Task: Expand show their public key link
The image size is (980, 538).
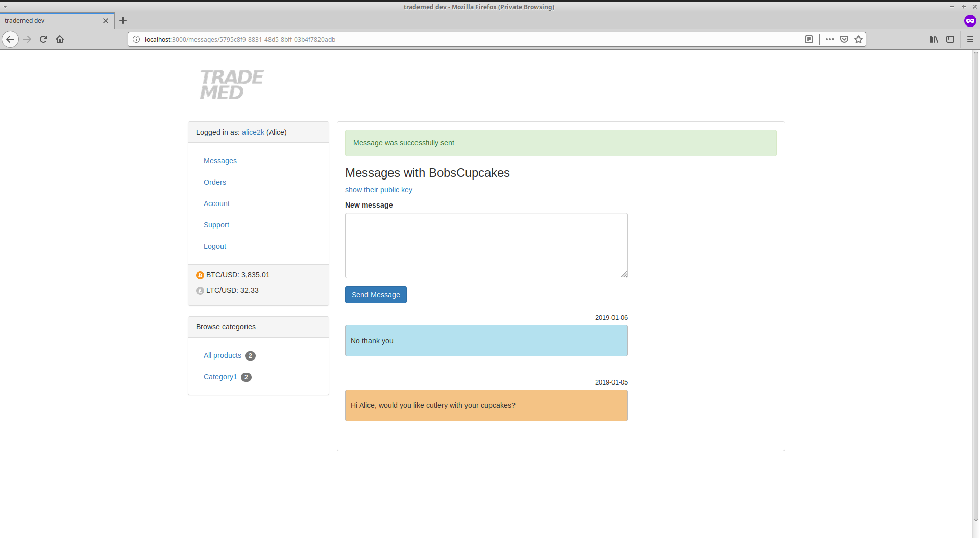Action: tap(378, 190)
